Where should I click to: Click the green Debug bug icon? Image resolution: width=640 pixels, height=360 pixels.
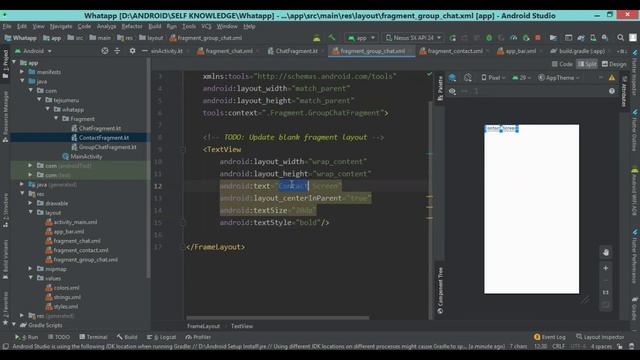(489, 38)
